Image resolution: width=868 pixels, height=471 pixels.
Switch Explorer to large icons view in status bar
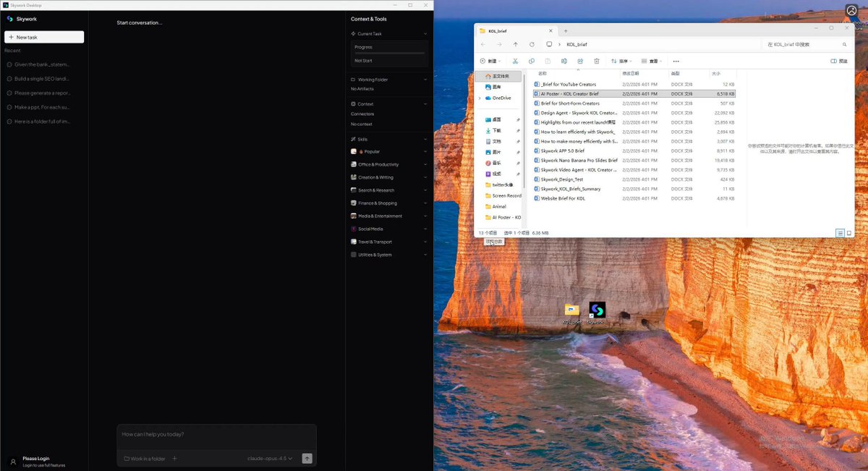849,233
